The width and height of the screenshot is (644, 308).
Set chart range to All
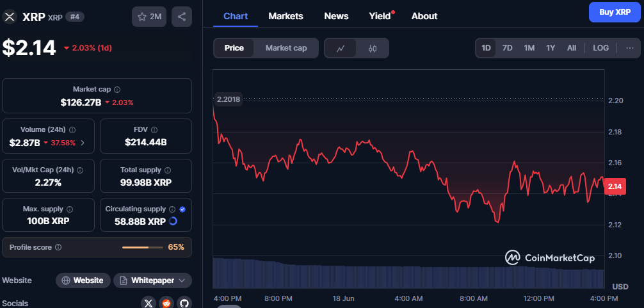pos(571,48)
